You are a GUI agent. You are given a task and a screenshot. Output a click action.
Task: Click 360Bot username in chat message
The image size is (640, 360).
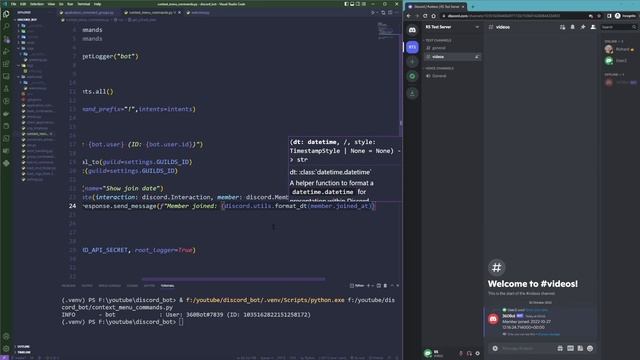509,316
